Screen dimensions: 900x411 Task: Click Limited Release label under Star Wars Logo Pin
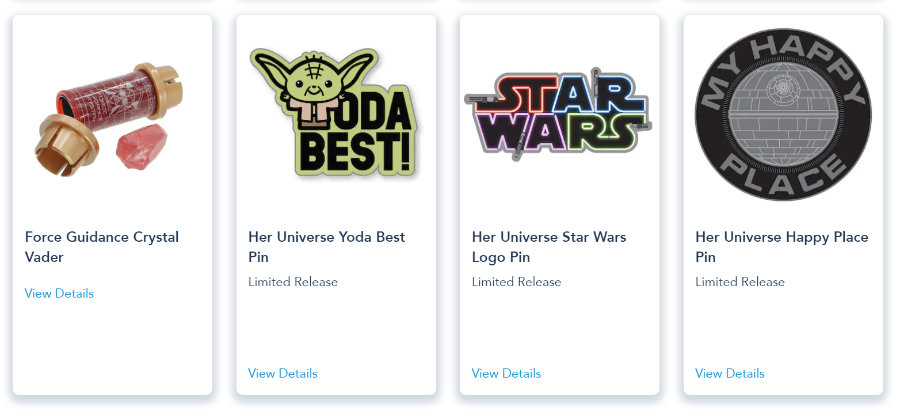[x=516, y=282]
